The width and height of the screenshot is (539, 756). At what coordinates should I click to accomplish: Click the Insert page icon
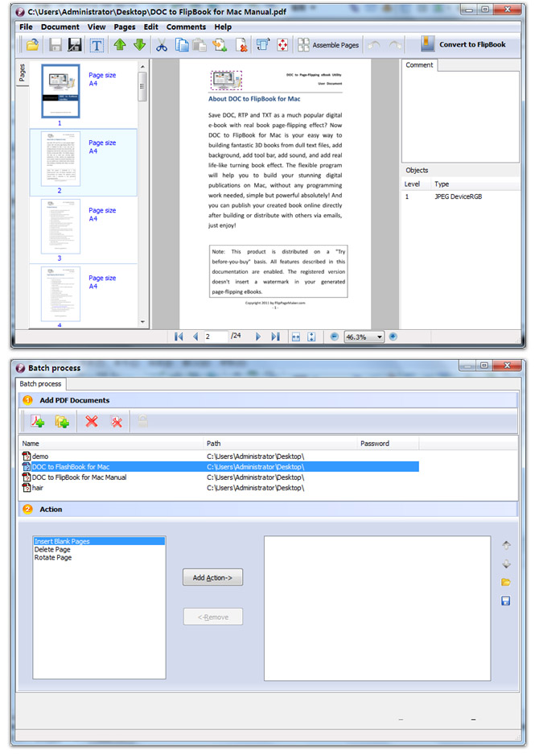pos(220,45)
